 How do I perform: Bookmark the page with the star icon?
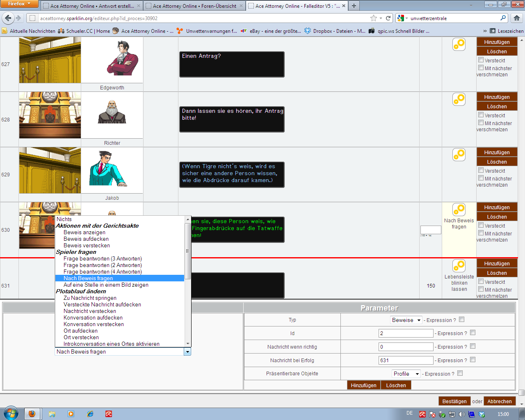[x=373, y=18]
